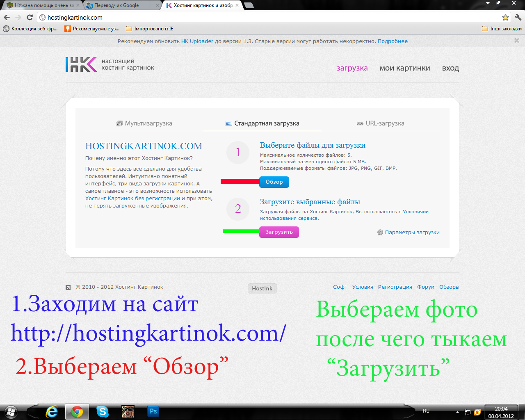Open the Windows Start menu
The image size is (525, 420).
(x=11, y=411)
